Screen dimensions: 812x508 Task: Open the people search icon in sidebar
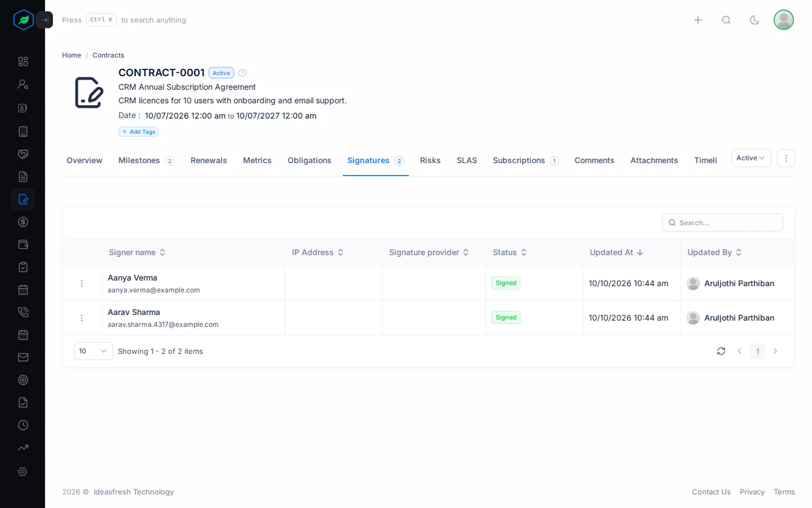click(x=23, y=84)
